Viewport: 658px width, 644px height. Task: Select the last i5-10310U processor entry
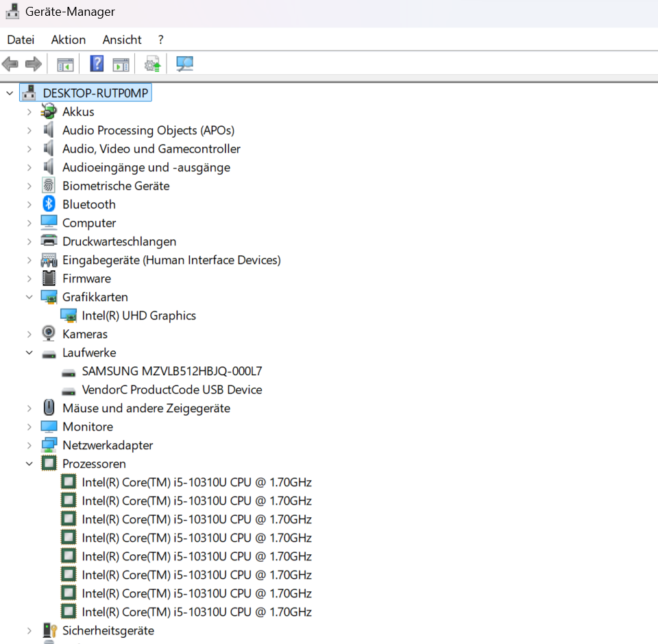click(197, 612)
